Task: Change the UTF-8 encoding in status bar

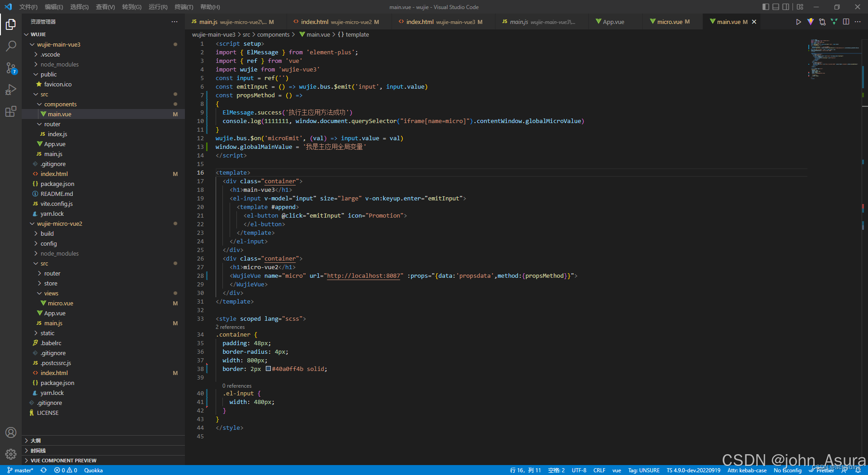Action: tap(579, 470)
